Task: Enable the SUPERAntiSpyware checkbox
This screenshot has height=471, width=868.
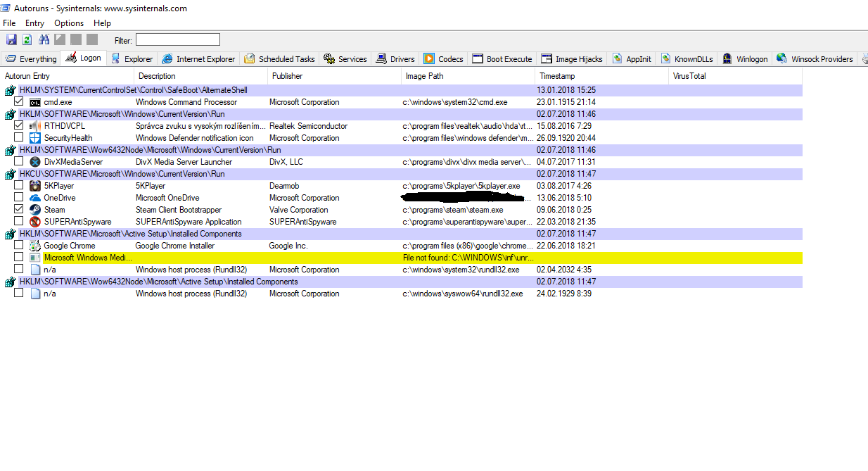Action: 19,221
